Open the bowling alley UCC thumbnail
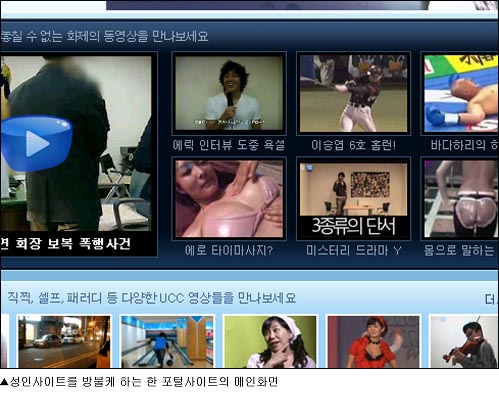Image resolution: width=499 pixels, height=393 pixels. (167, 342)
